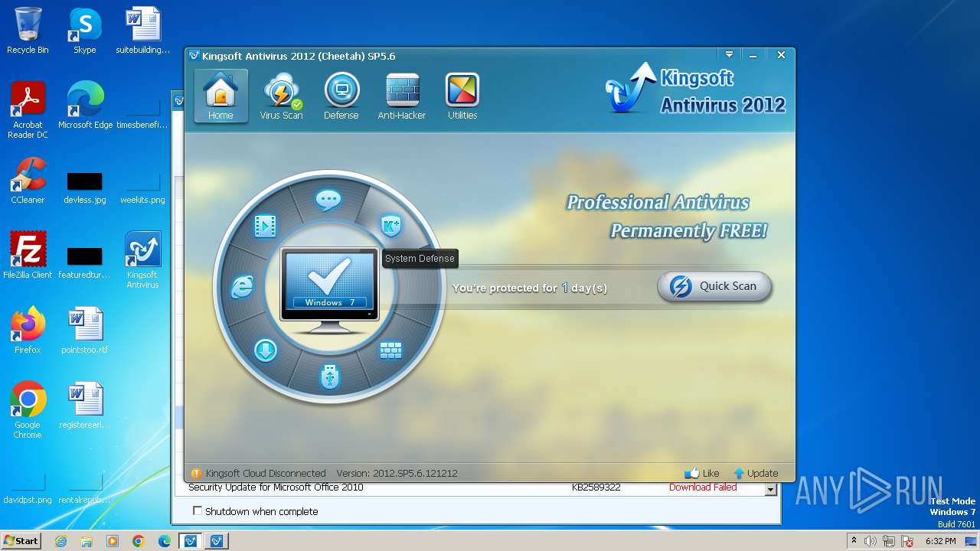Open the Defense tab
The width and height of the screenshot is (980, 551).
point(341,96)
